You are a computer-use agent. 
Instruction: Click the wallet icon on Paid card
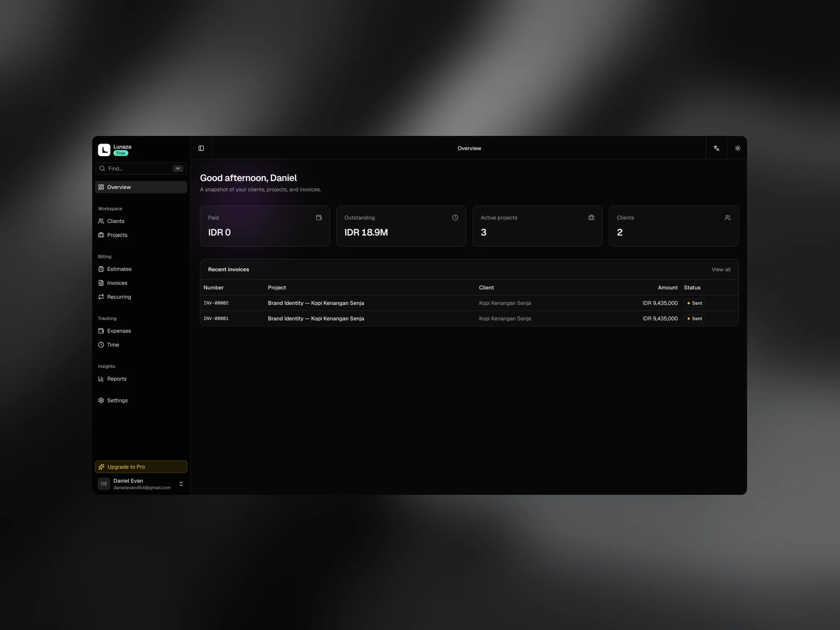(x=319, y=217)
